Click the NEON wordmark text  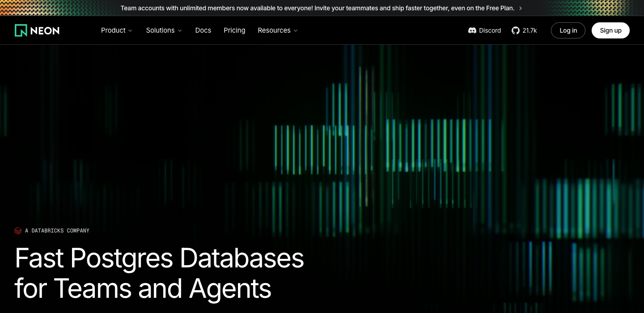tap(45, 30)
